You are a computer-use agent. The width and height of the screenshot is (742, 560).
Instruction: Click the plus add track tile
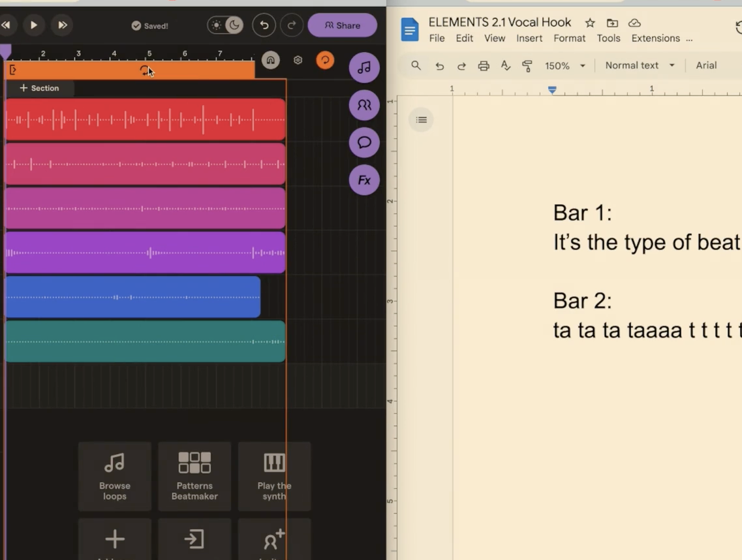114,539
